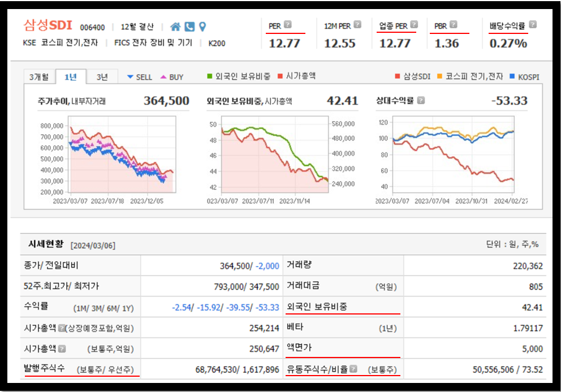
Task: Click the dividend yield value 0.27%
Action: pyautogui.click(x=508, y=44)
